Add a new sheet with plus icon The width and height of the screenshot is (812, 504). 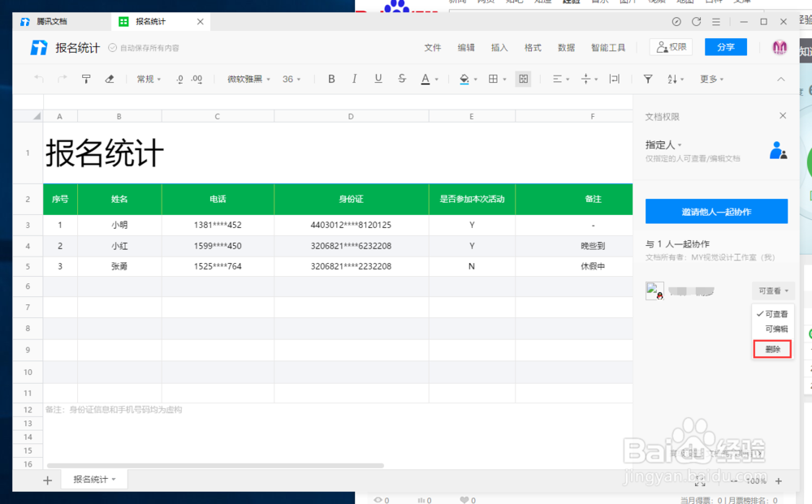click(48, 480)
